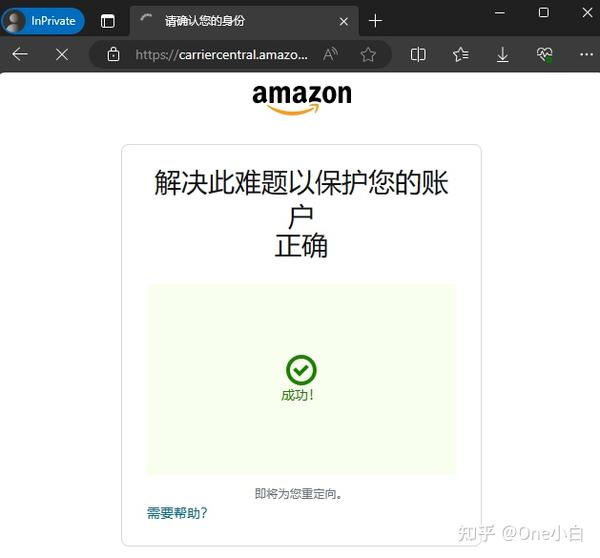Add page to favorites star icon
The image size is (600, 558).
(368, 54)
